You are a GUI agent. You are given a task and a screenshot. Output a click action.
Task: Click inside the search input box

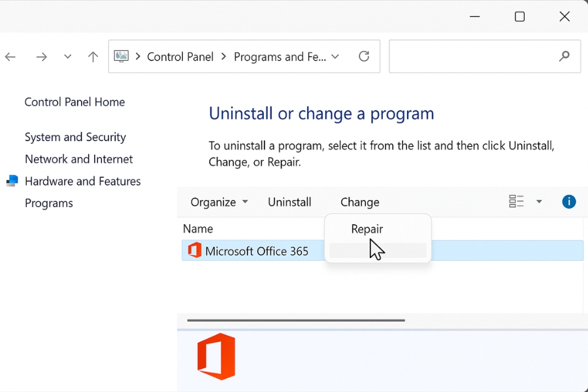tap(470, 57)
